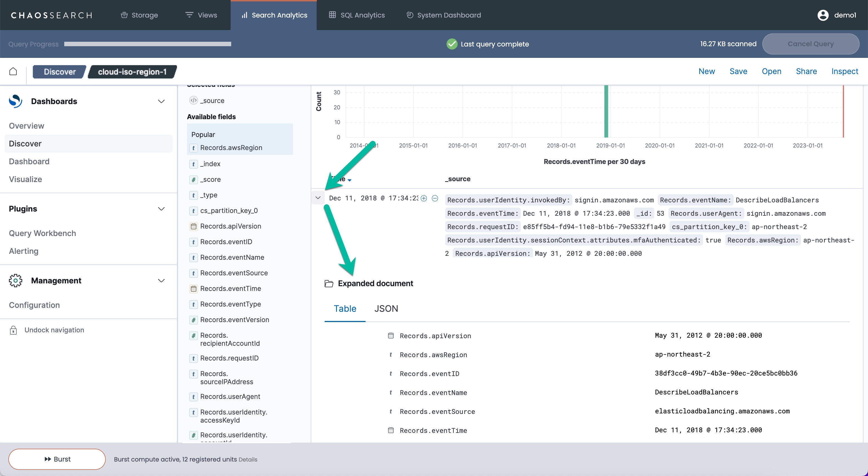This screenshot has width=868, height=476.
Task: Click the Records.awsRegion type icon in table
Action: tap(391, 355)
